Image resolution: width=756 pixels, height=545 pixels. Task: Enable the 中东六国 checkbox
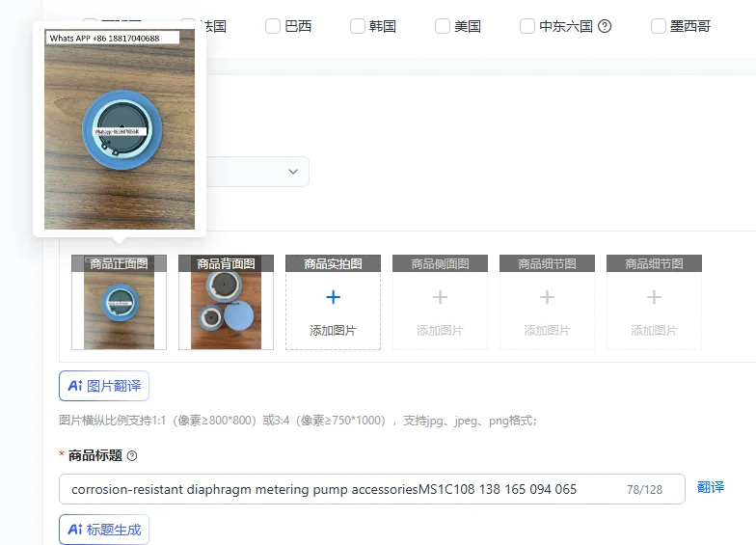coord(526,26)
